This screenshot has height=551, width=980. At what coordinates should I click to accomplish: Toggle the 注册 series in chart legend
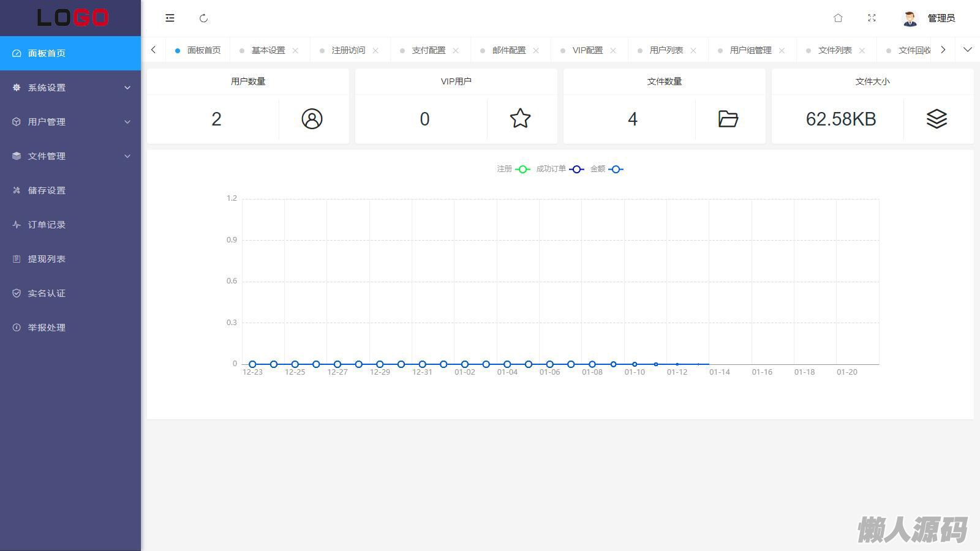513,170
